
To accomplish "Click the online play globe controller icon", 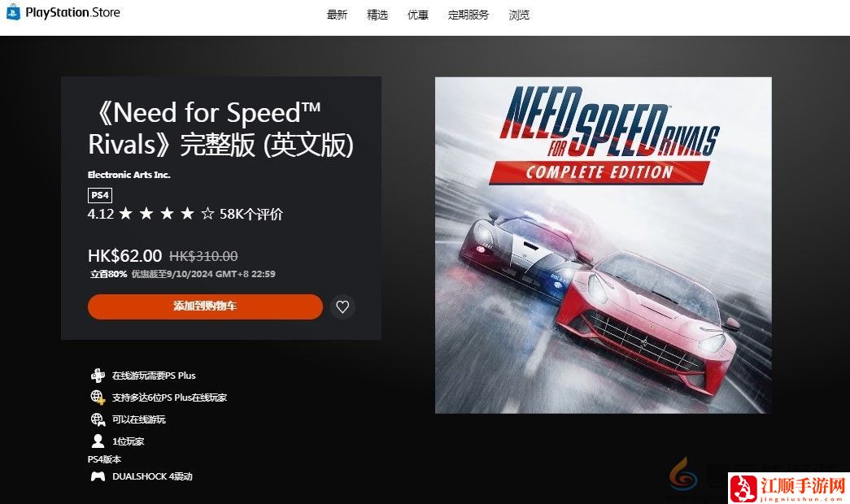I will 98,419.
